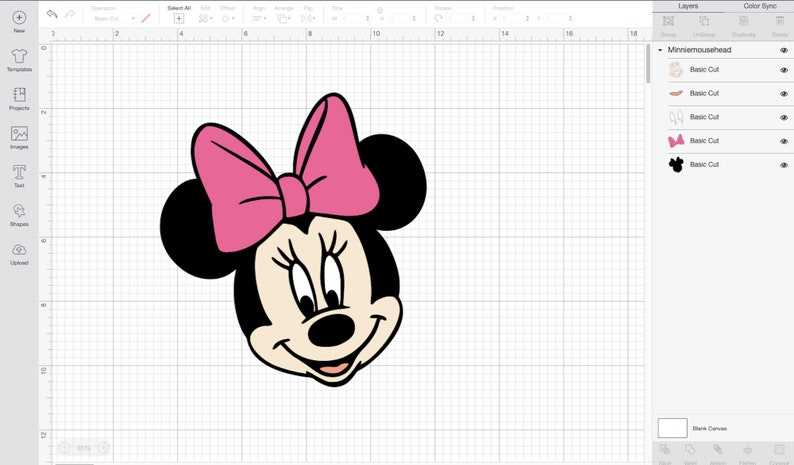Image resolution: width=794 pixels, height=465 pixels.
Task: Hide the eyes layer (third Basic Cut)
Action: point(784,118)
